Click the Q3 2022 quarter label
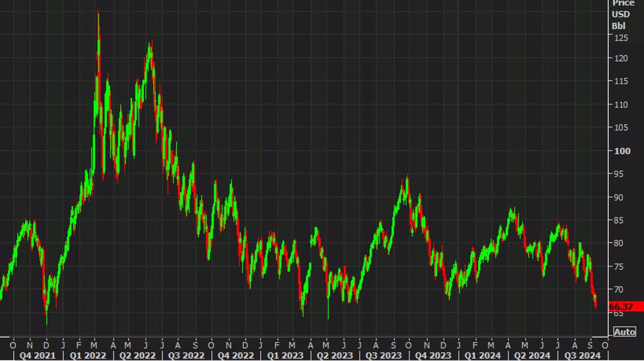The image size is (644, 361). (x=187, y=355)
